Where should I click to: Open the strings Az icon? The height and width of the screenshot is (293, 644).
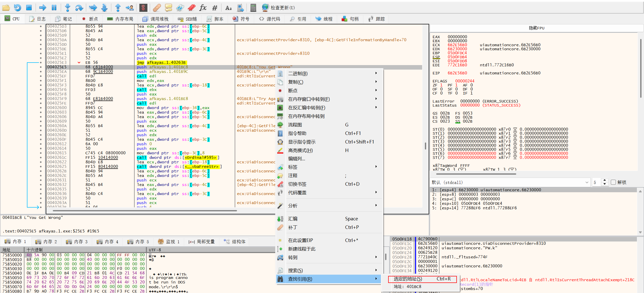tap(228, 8)
